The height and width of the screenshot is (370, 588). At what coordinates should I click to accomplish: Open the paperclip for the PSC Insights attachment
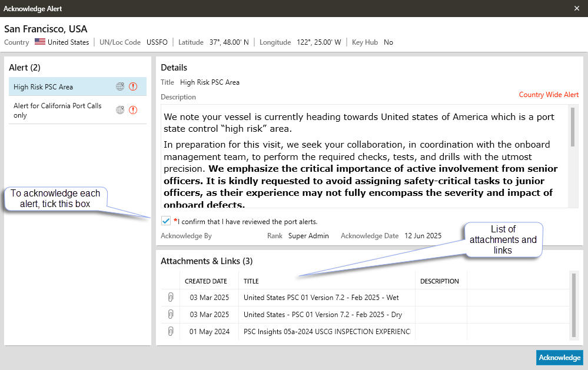click(x=171, y=331)
